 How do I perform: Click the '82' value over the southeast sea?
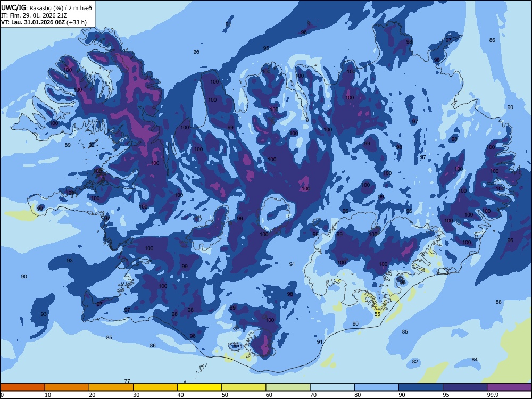pyautogui.click(x=415, y=361)
